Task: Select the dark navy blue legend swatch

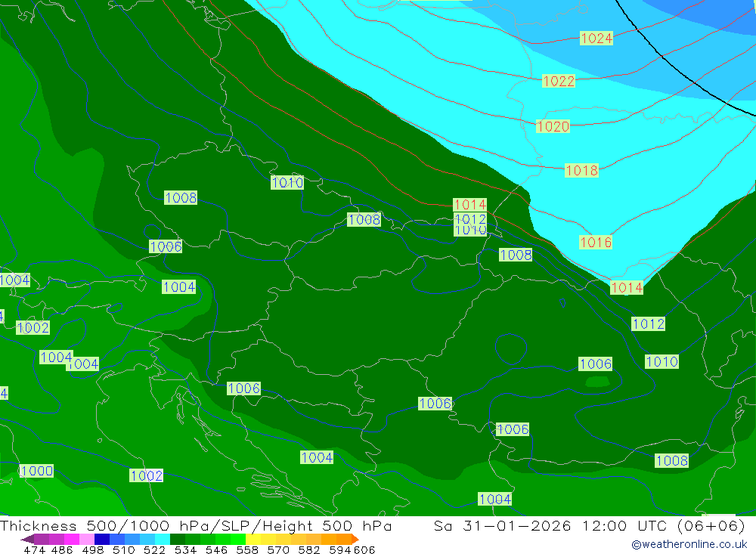Action: coord(101,540)
